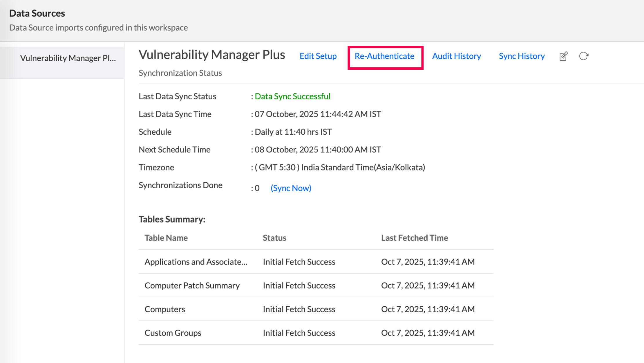Click the Data Sources heading
644x363 pixels.
(x=37, y=13)
